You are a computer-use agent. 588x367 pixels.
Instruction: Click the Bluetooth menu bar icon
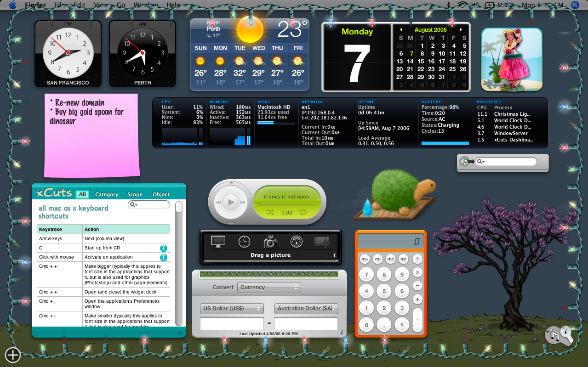point(449,5)
